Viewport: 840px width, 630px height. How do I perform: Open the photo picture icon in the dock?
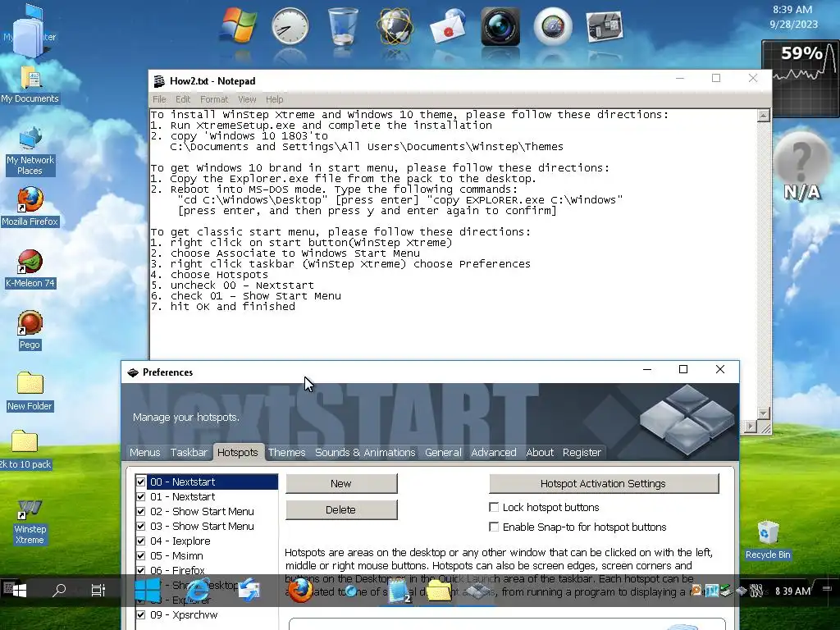point(605,26)
